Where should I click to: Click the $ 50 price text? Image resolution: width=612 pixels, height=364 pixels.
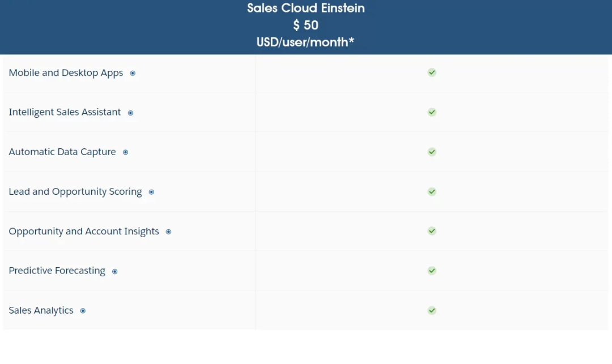coord(306,25)
